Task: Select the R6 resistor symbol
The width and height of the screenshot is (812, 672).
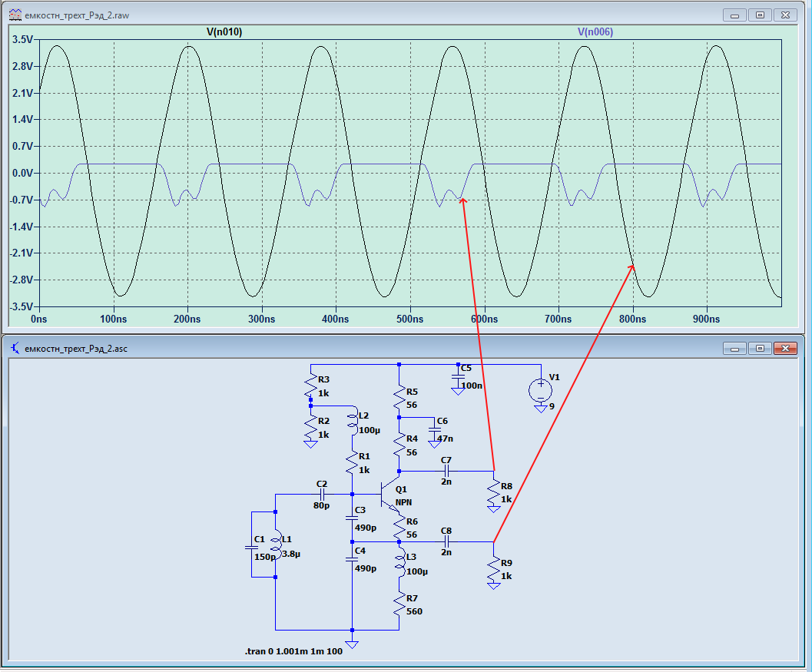Action: (399, 528)
